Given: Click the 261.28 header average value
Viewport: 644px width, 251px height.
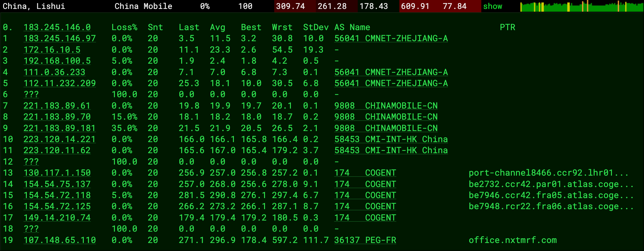Looking at the screenshot, I should (332, 6).
